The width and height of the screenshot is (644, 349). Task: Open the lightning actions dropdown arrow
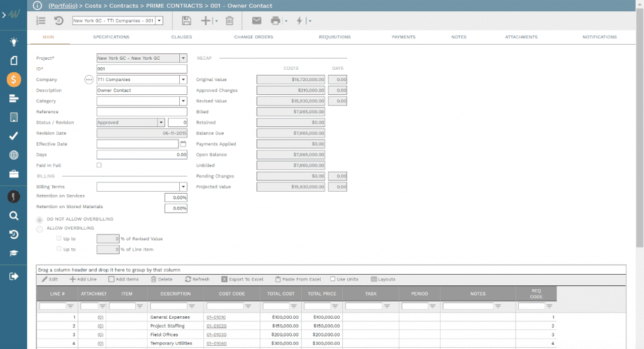[309, 21]
